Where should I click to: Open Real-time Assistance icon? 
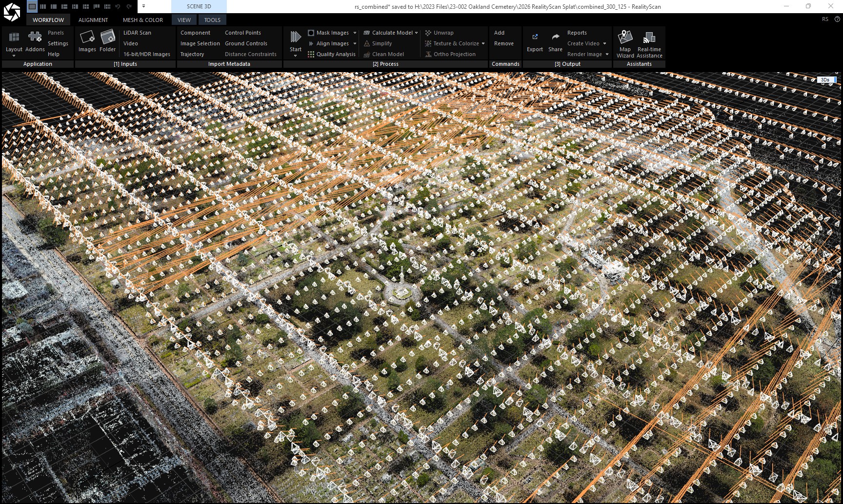649,37
